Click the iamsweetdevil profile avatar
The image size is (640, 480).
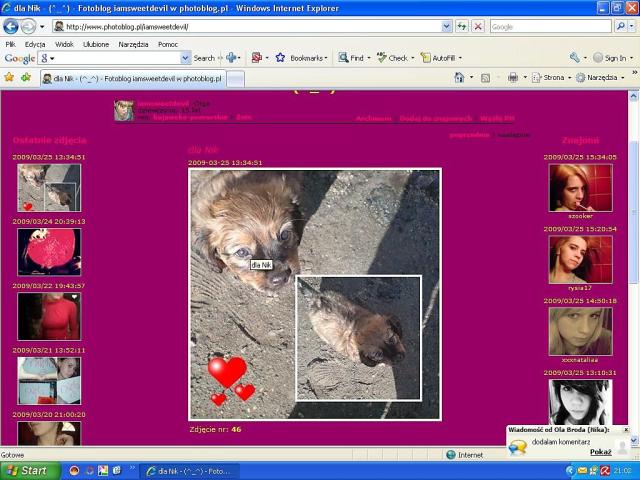click(124, 110)
